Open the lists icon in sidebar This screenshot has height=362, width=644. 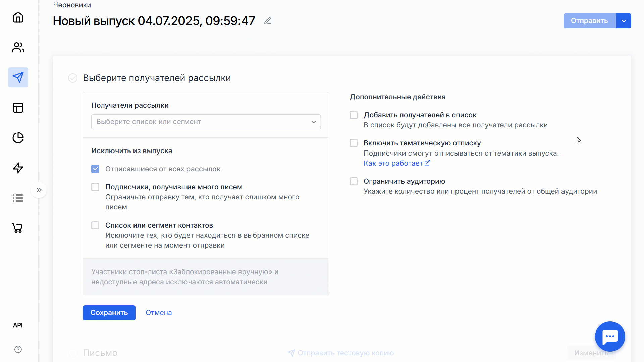[x=18, y=198]
